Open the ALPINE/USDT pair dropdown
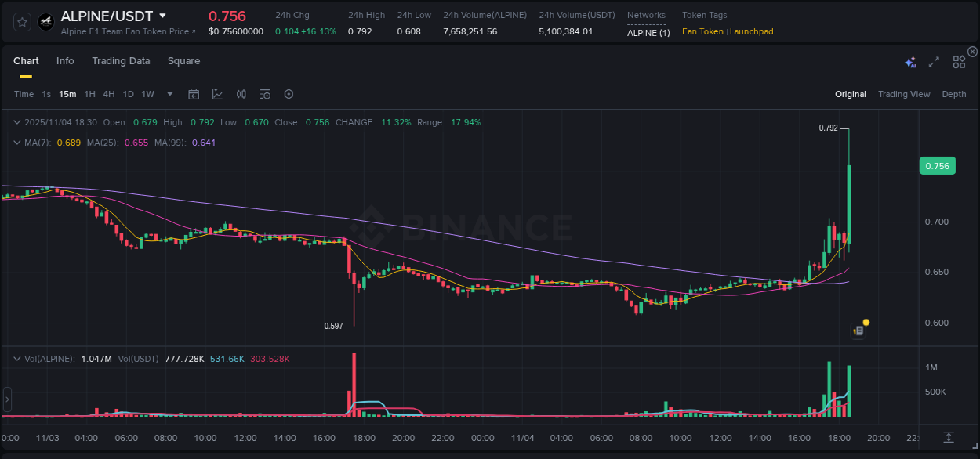 coord(163,15)
